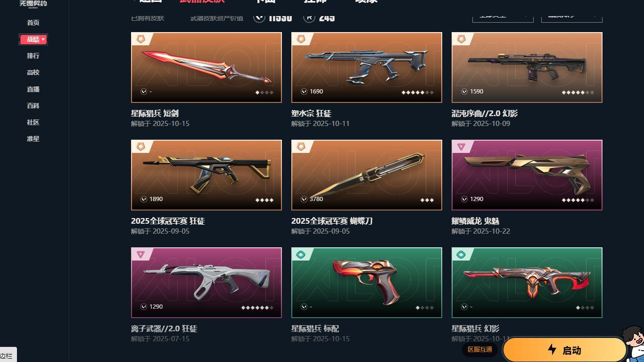Click the upgrade level dots on 塑水宗 狂徒 card
This screenshot has width=644, height=362.
pyautogui.click(x=417, y=93)
